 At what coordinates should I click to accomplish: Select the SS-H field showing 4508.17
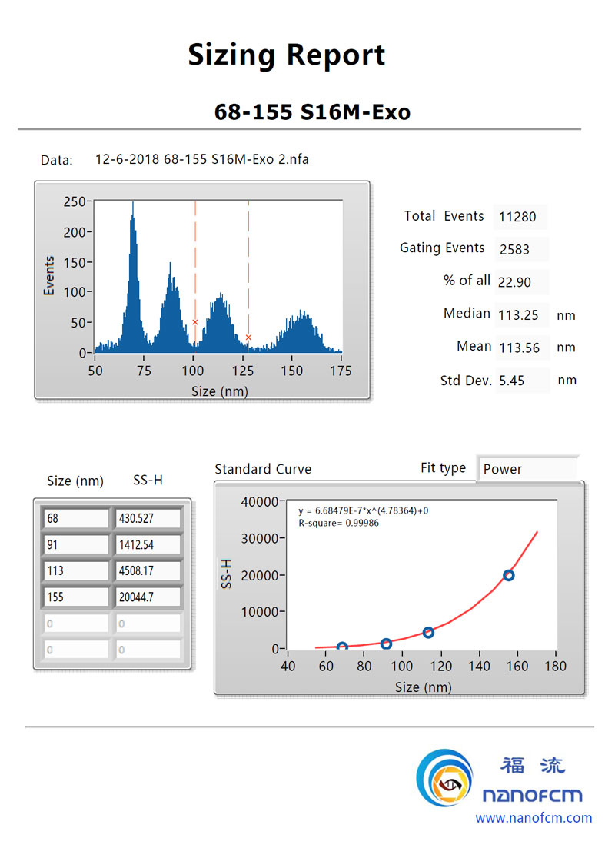(x=148, y=570)
